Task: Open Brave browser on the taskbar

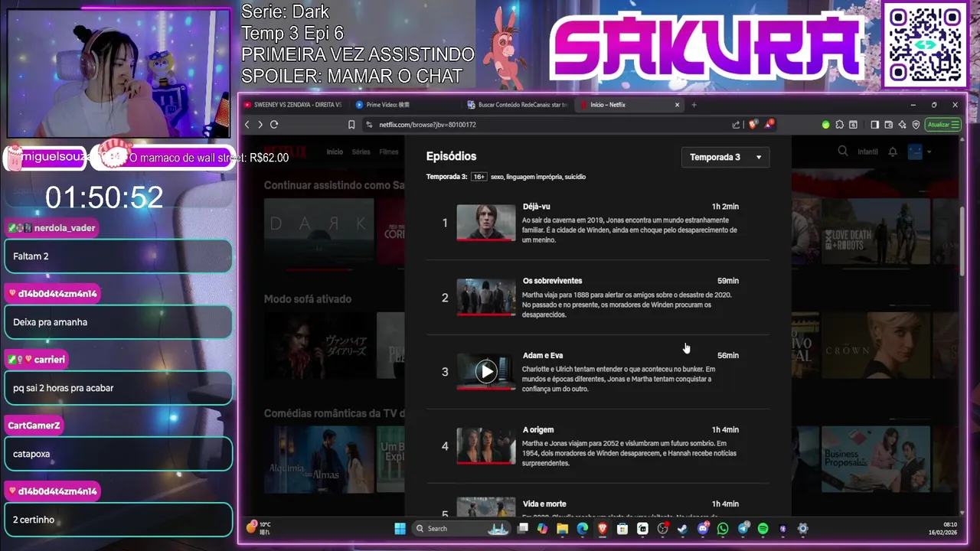Action: (603, 528)
